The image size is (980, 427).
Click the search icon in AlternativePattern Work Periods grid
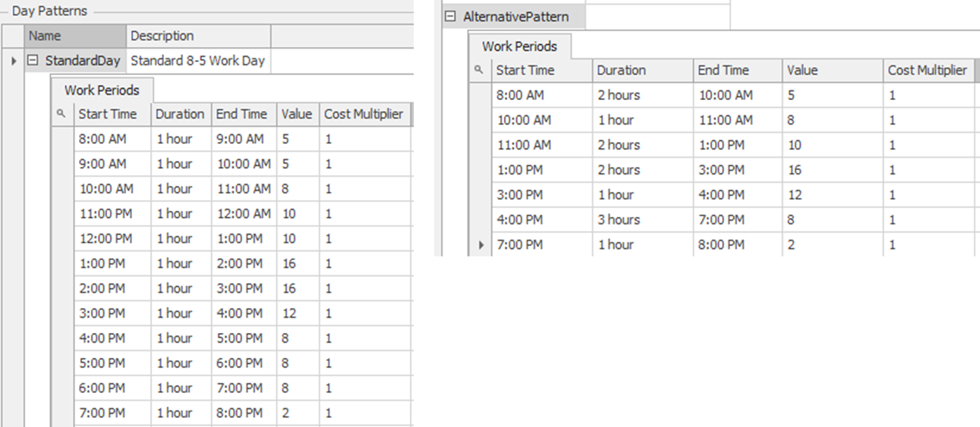(480, 70)
